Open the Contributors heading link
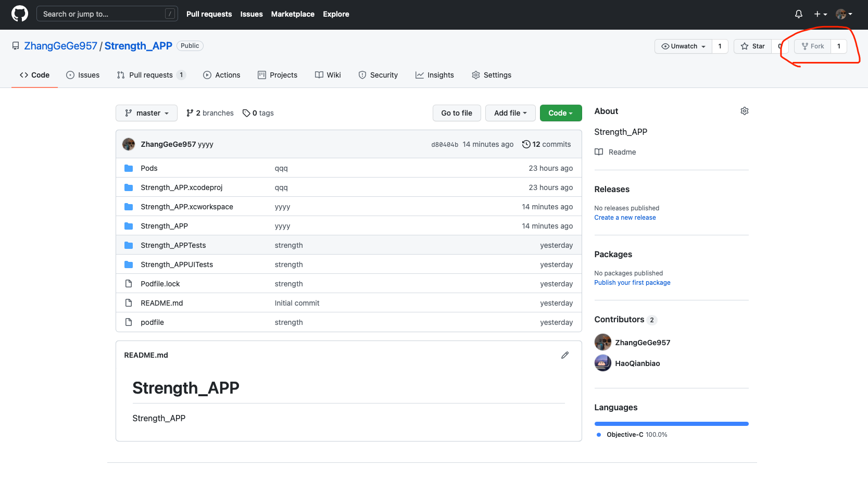This screenshot has height=479, width=868. click(x=625, y=320)
